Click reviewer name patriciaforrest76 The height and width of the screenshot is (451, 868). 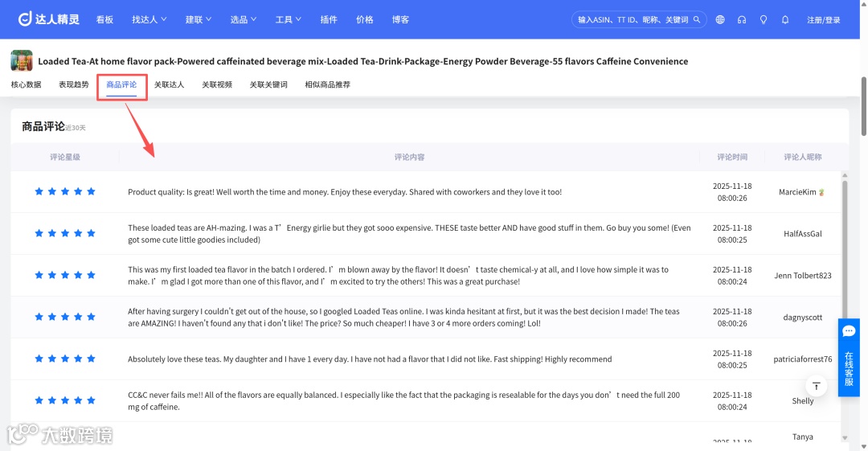click(x=803, y=359)
